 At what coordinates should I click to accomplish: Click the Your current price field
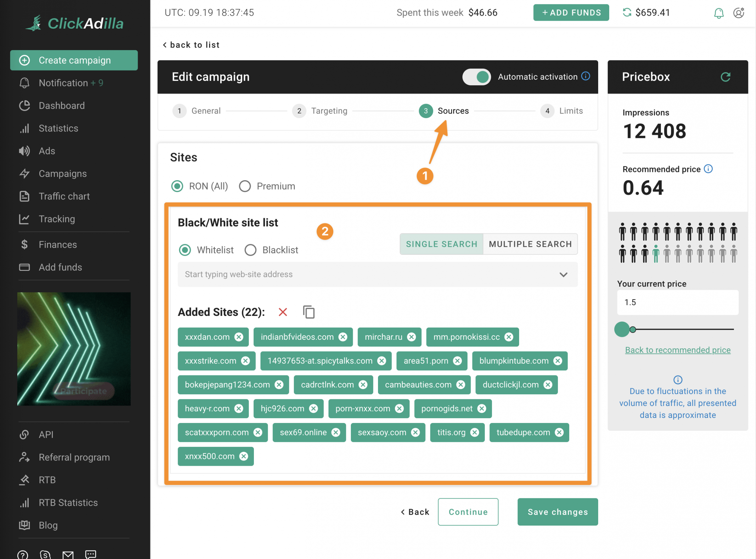tap(678, 302)
